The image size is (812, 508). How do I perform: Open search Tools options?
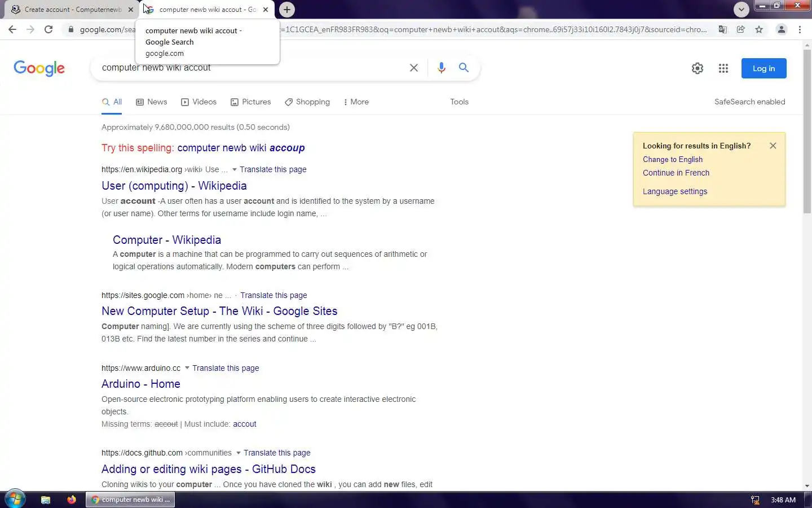(459, 102)
